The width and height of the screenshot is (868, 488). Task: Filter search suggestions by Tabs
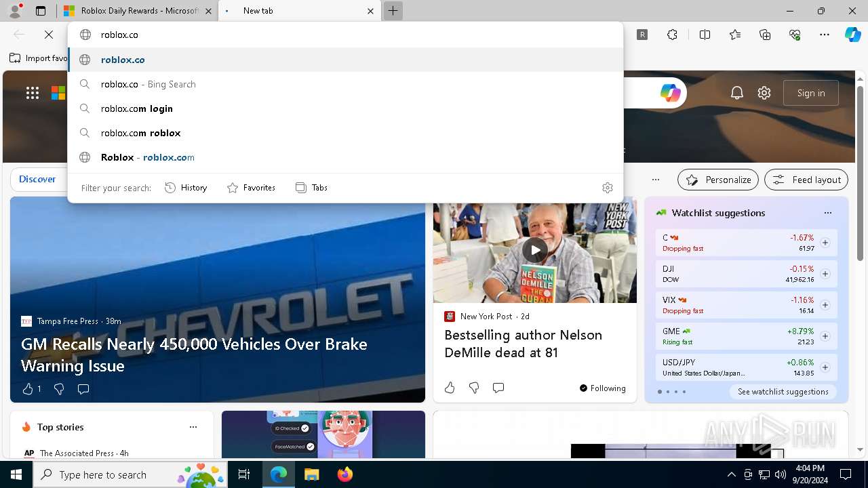click(x=312, y=188)
